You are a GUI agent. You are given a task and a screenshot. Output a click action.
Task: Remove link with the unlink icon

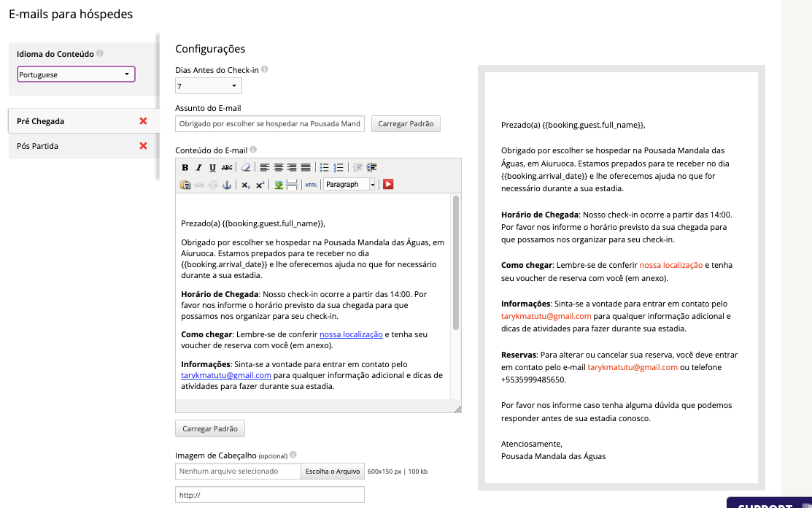[x=213, y=185]
